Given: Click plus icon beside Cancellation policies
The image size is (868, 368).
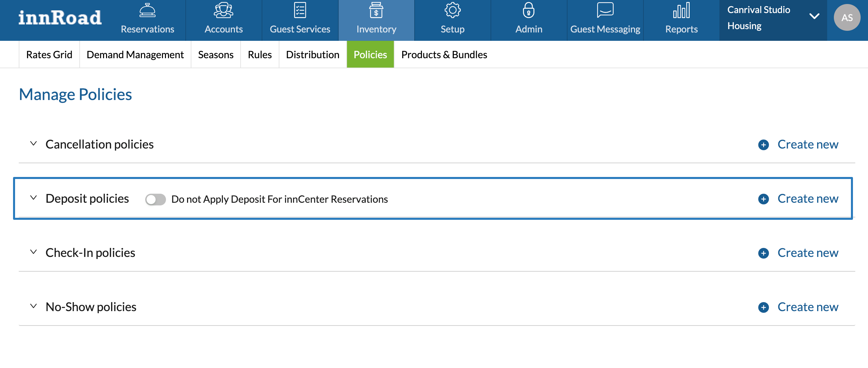Looking at the screenshot, I should click(x=763, y=145).
